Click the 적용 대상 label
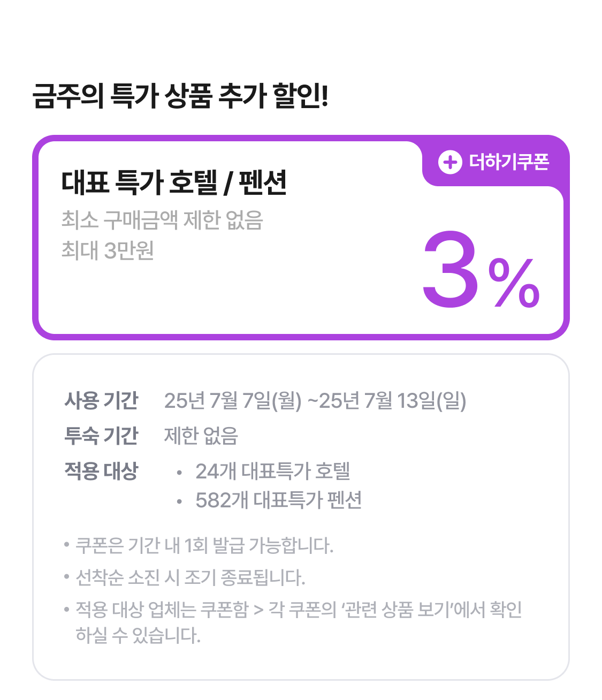Image resolution: width=602 pixels, height=700 pixels. (x=101, y=471)
